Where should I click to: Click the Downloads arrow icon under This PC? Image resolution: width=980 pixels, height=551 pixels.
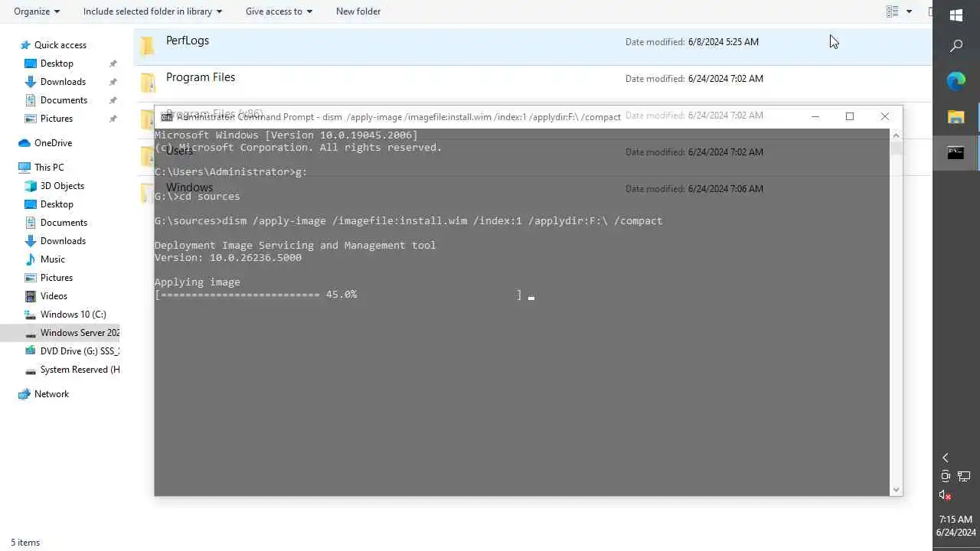coord(31,241)
